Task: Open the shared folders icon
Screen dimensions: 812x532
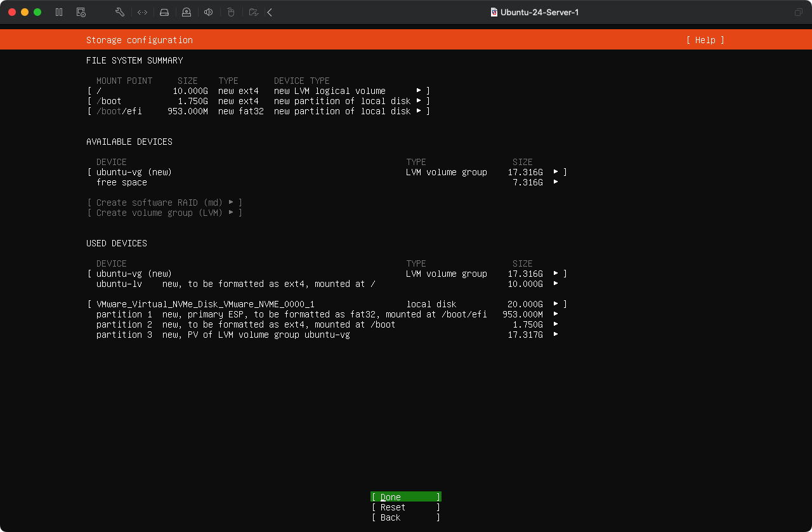Action: pyautogui.click(x=254, y=12)
